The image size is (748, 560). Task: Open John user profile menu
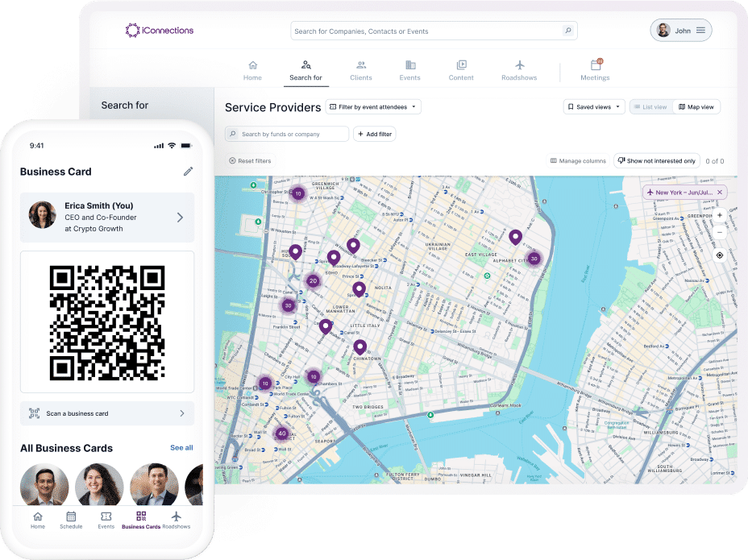tap(681, 31)
